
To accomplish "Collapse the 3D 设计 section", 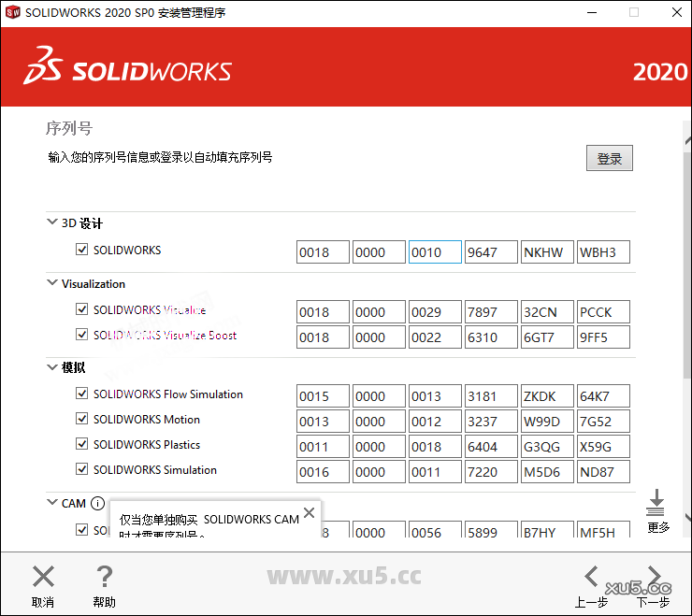I will point(52,223).
